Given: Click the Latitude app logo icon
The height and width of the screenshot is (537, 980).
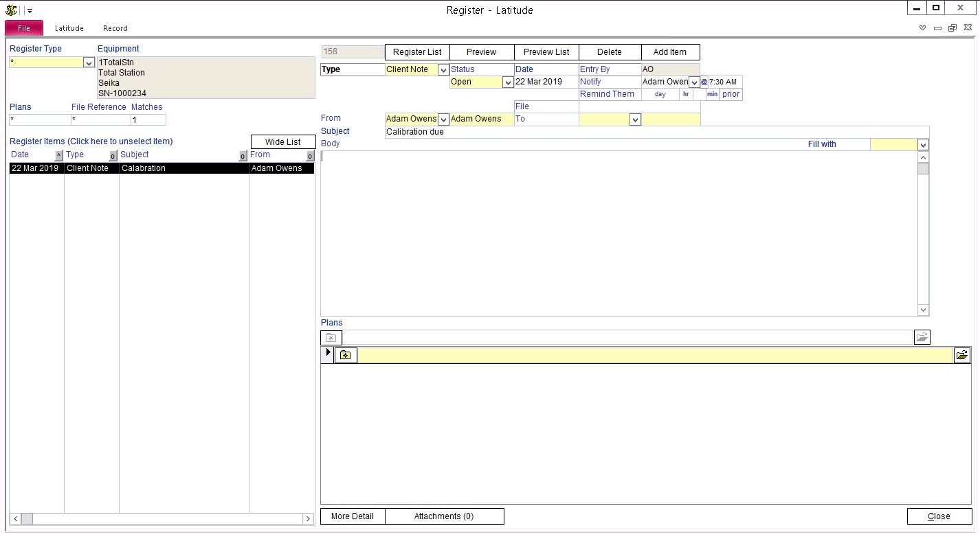Looking at the screenshot, I should tap(11, 10).
